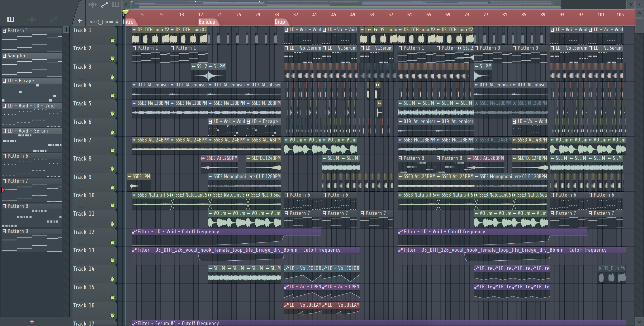This screenshot has height=326, width=644.
Task: Jump to the Buildup timeline marker
Action: tap(207, 22)
